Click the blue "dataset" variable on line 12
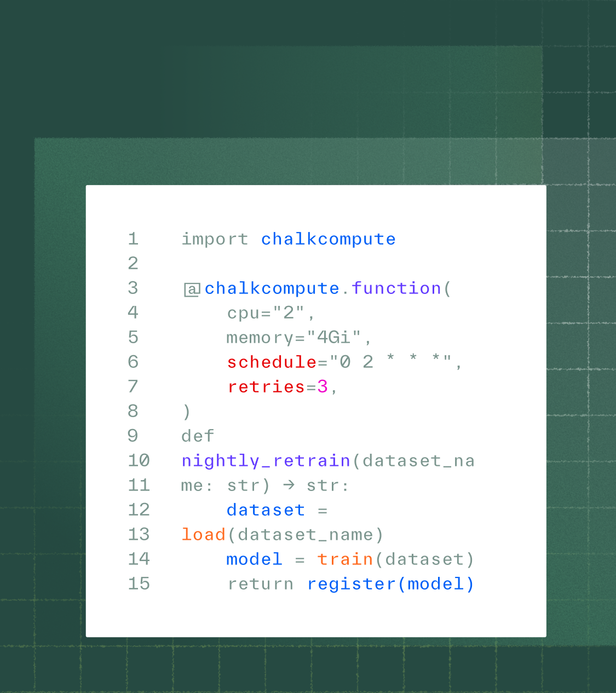616x693 pixels. [266, 510]
